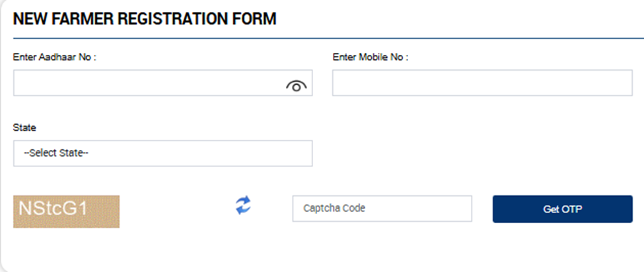The image size is (644, 272).
Task: Show the Aadhaar number using the eye icon
Action: coord(296,86)
